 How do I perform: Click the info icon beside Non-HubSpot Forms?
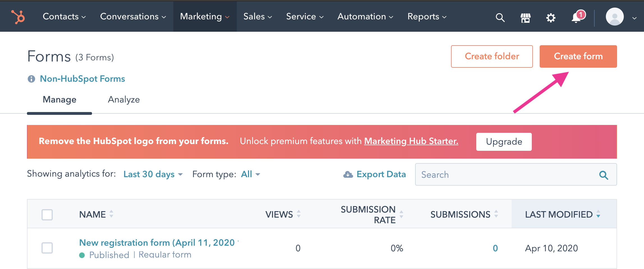[x=31, y=79]
